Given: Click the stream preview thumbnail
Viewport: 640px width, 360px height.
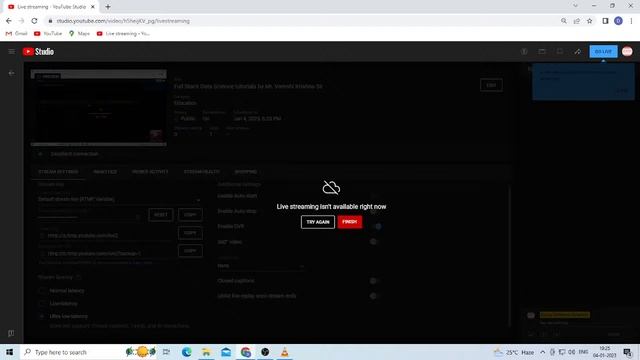Looking at the screenshot, I should tap(98, 108).
